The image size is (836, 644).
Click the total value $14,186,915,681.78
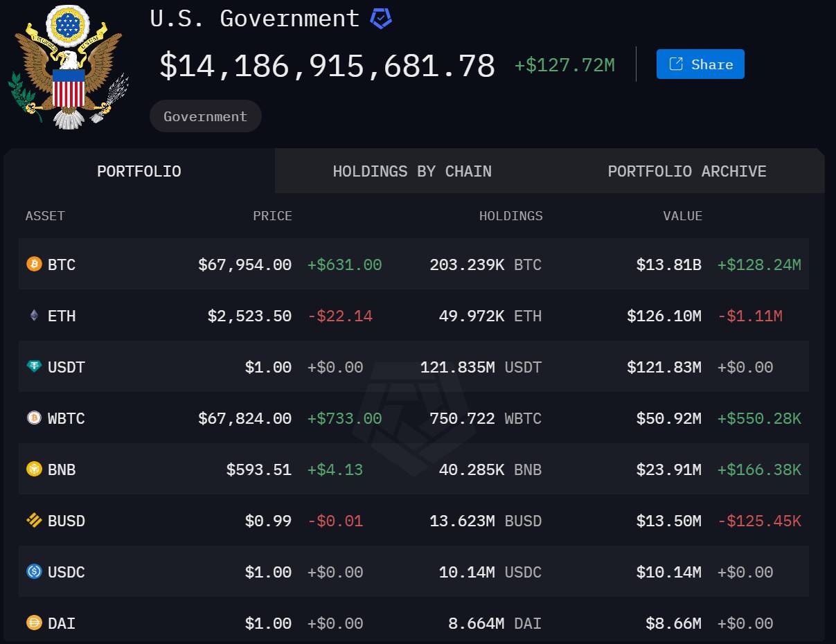click(x=328, y=66)
